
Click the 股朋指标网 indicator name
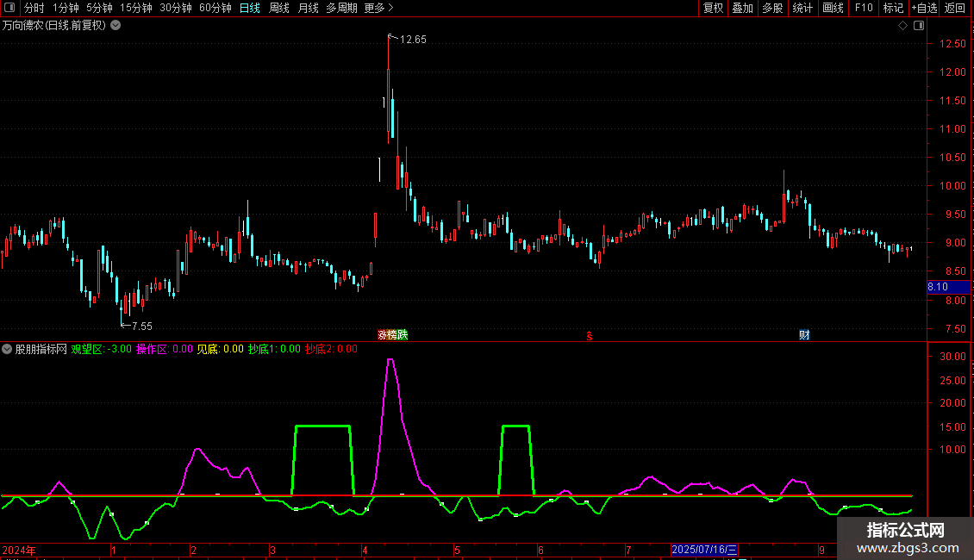point(41,349)
